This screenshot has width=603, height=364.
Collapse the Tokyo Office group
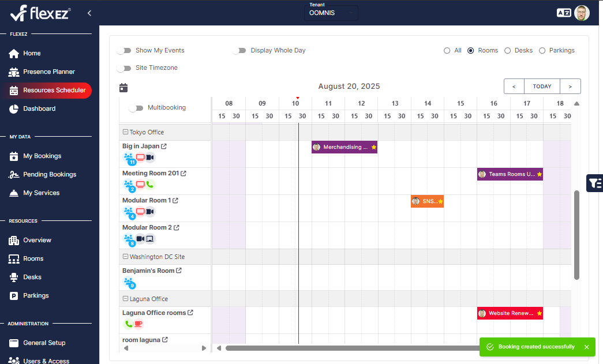coord(125,132)
